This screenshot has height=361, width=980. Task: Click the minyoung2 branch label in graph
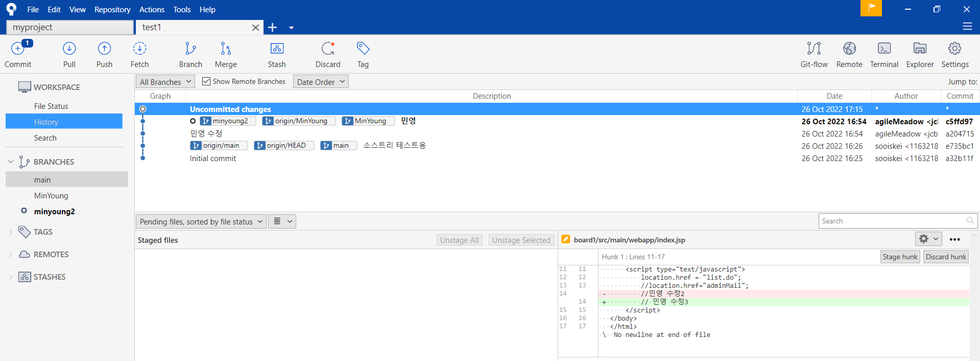tap(227, 121)
